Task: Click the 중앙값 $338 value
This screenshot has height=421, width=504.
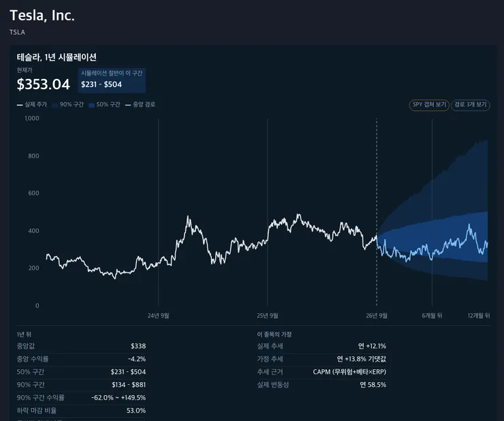Action: coord(138,346)
